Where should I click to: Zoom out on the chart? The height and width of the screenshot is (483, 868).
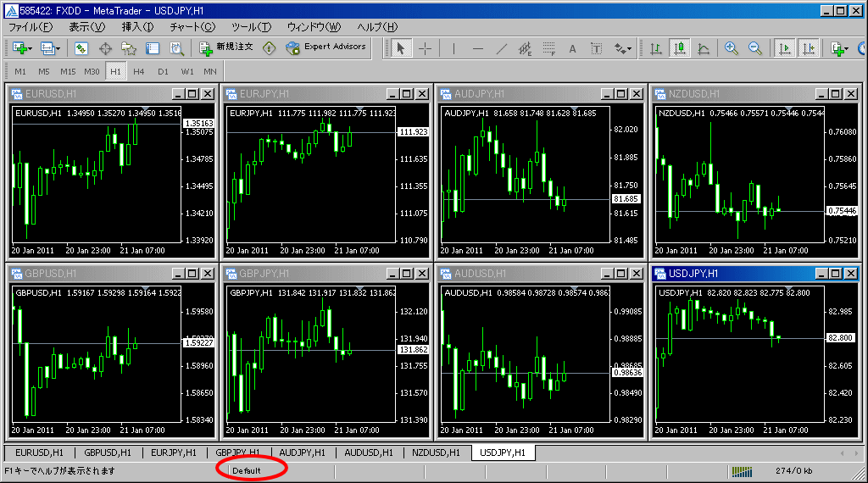pyautogui.click(x=755, y=48)
